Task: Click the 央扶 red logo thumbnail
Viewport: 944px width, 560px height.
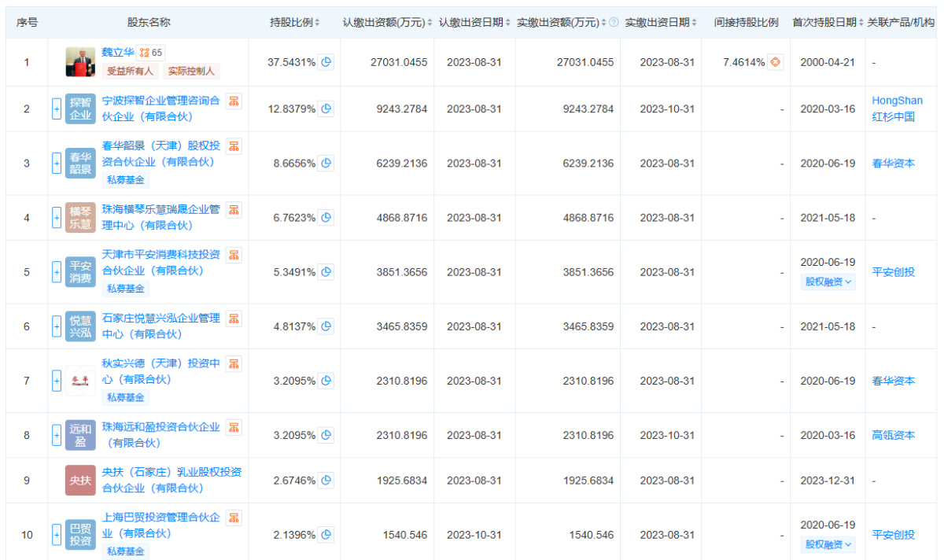Action: tap(80, 481)
